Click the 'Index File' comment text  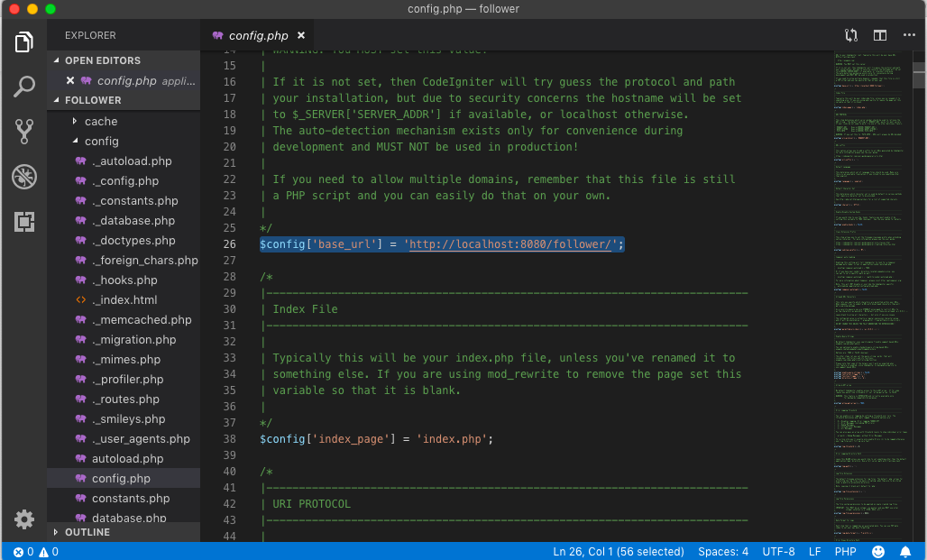click(305, 309)
